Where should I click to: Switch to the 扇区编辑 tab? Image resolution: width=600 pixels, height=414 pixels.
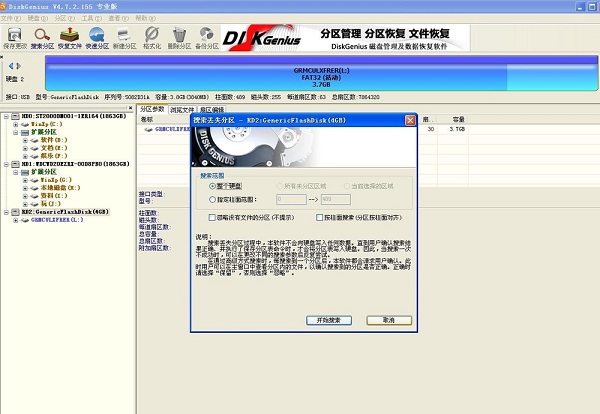coord(212,110)
